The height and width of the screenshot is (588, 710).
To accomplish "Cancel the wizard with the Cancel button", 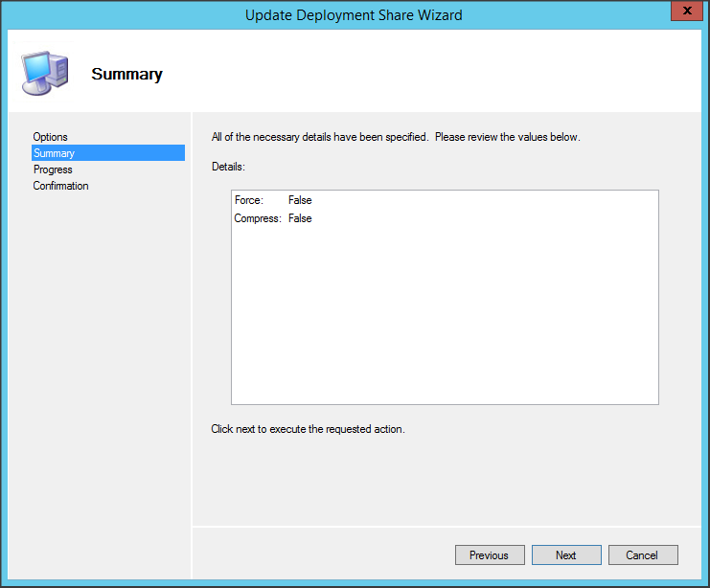I will [641, 555].
